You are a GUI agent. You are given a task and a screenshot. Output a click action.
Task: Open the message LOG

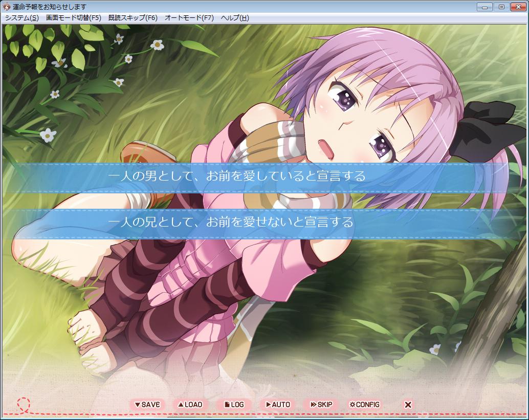234,405
